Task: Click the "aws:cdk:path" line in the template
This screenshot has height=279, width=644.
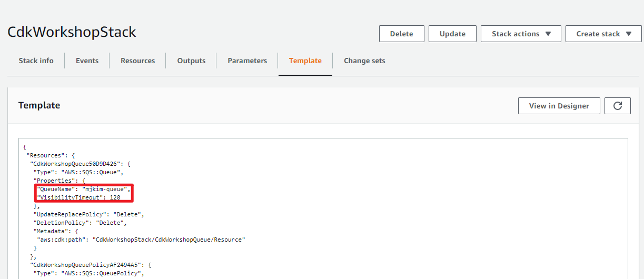Action: pos(141,240)
